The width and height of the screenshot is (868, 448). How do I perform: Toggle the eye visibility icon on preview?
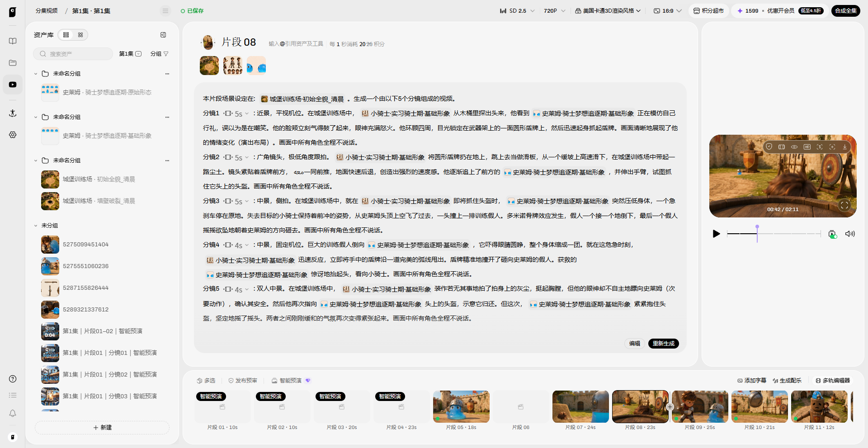point(794,147)
